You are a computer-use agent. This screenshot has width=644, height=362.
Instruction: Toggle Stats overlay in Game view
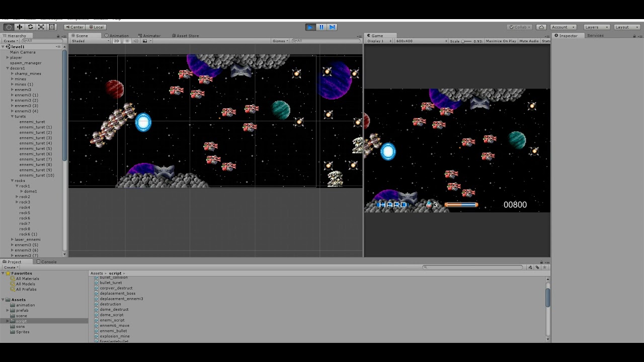pos(546,41)
